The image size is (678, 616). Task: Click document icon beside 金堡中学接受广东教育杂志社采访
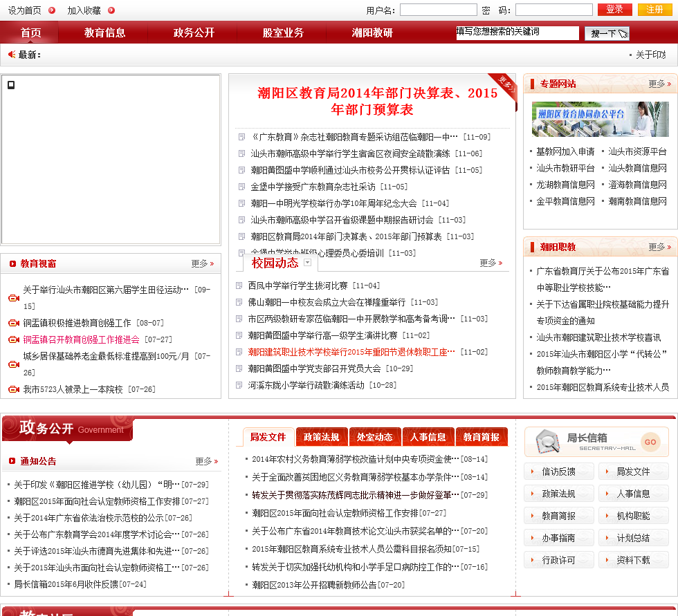241,187
